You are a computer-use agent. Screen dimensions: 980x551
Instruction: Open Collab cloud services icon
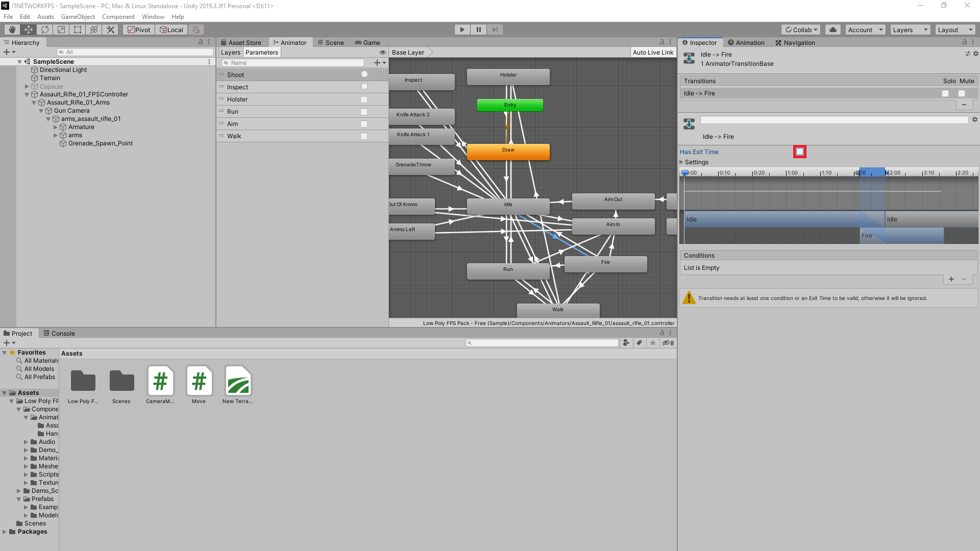click(833, 29)
